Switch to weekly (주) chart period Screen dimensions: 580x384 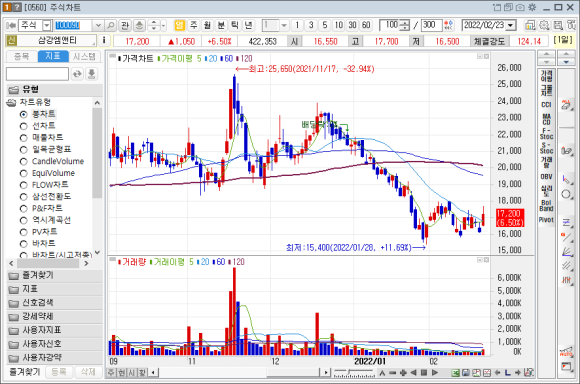(x=193, y=25)
